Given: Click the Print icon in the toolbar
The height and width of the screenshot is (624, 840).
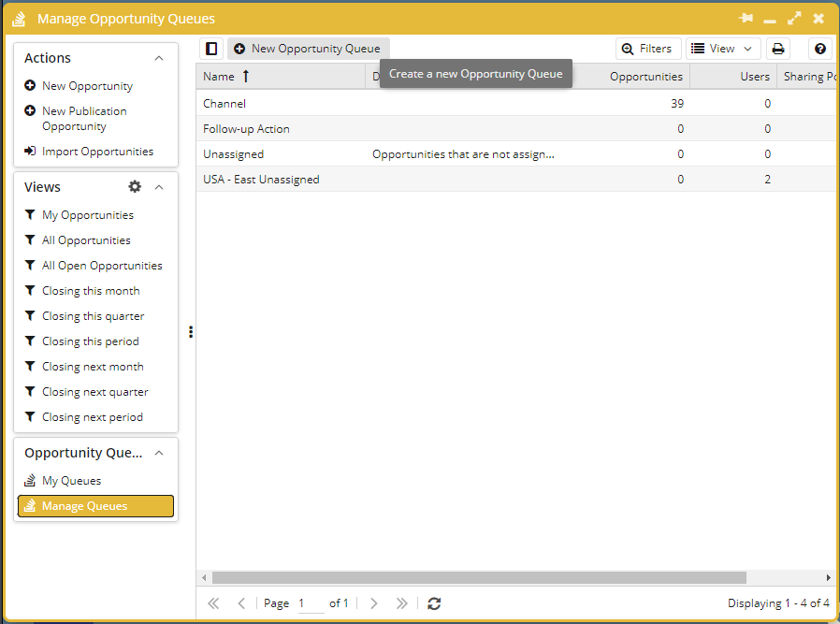Looking at the screenshot, I should pos(778,48).
